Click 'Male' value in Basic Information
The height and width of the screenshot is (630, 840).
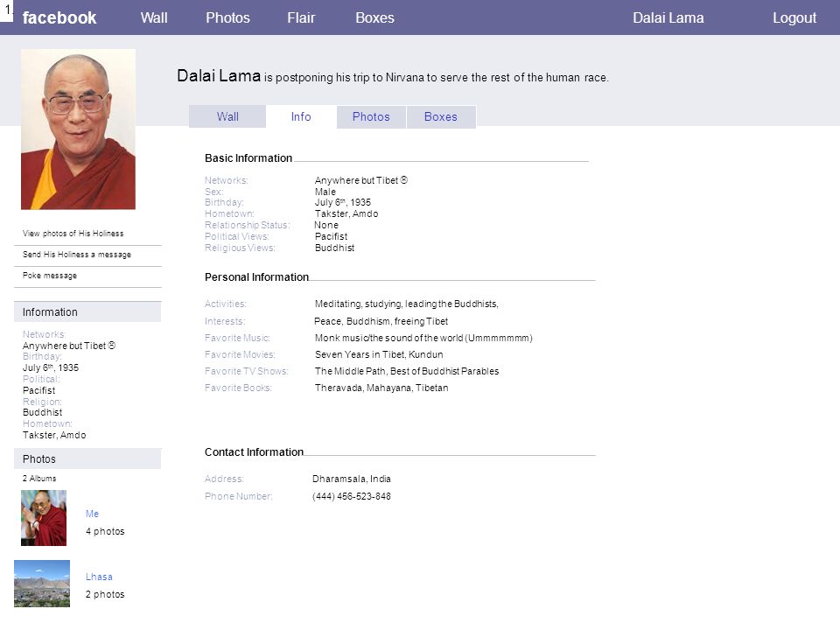tap(325, 192)
